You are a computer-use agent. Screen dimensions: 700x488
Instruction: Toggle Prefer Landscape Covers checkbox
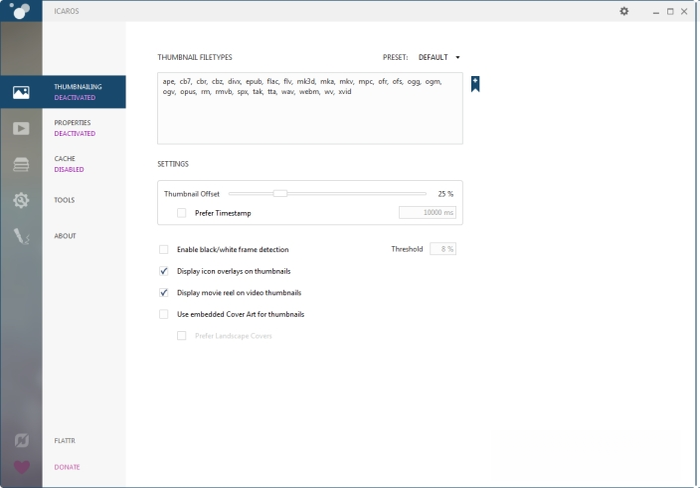coord(181,336)
